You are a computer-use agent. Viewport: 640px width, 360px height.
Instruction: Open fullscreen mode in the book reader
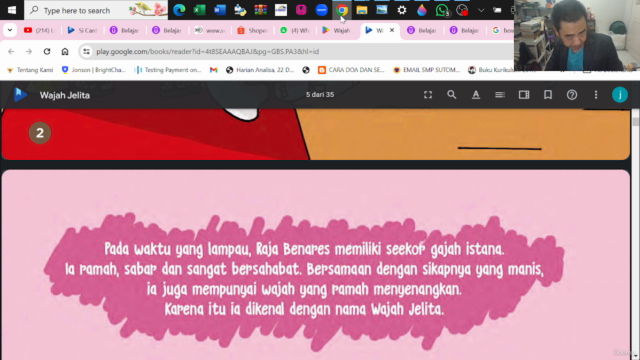428,95
